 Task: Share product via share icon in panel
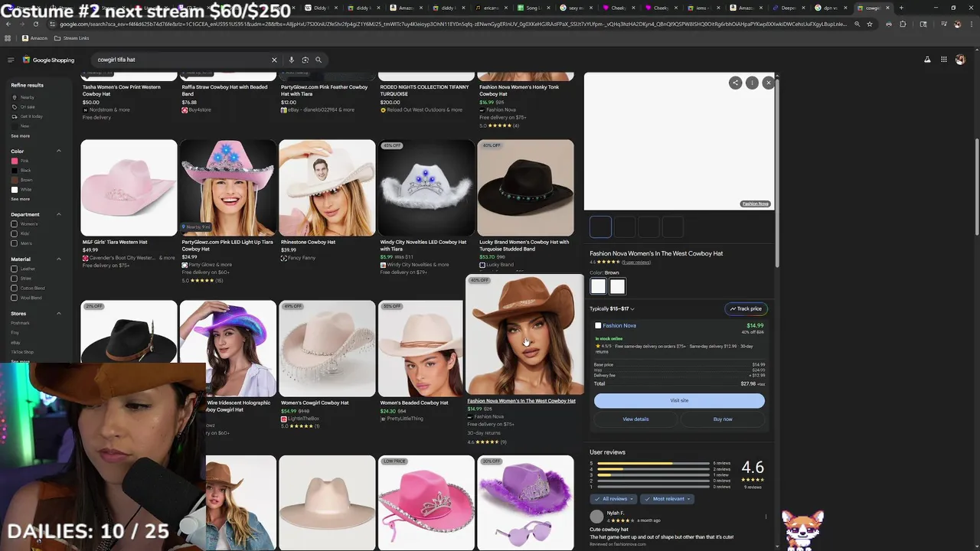tap(735, 83)
